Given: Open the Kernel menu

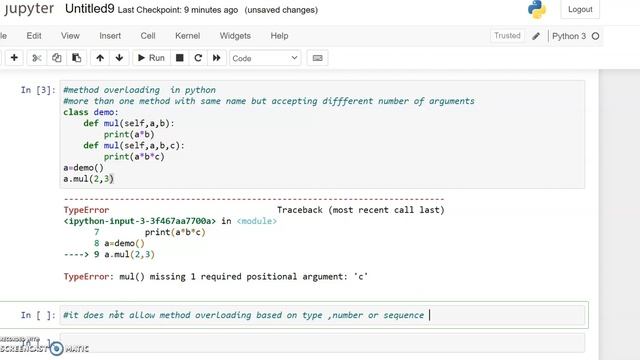Looking at the screenshot, I should 187,36.
